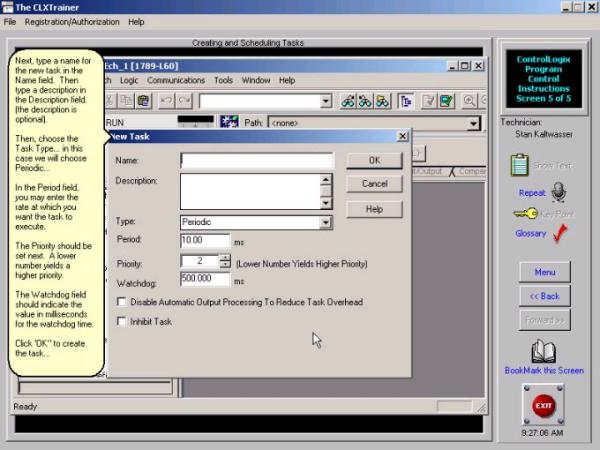Click the Description text area

point(250,191)
